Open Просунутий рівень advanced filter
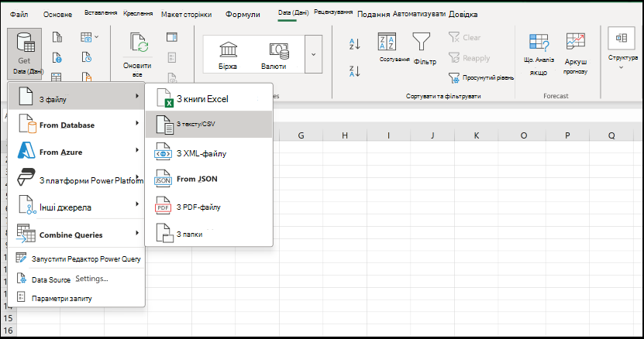The height and width of the screenshot is (339, 644). pyautogui.click(x=481, y=77)
